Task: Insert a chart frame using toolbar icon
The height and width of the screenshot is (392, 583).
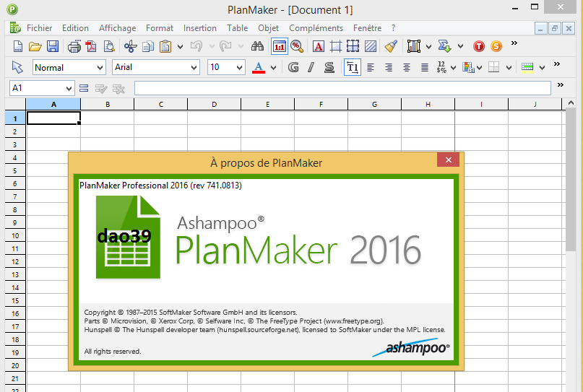Action: click(x=414, y=46)
